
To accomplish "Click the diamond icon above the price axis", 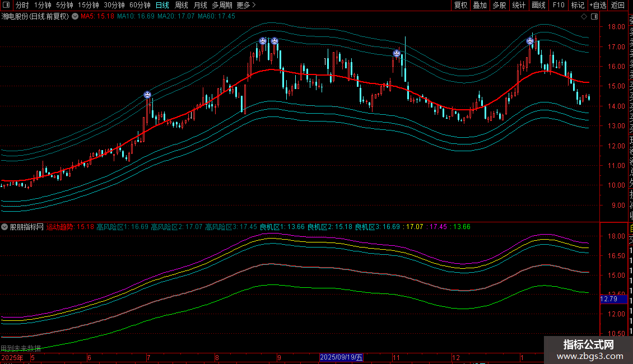I will coord(584,16).
